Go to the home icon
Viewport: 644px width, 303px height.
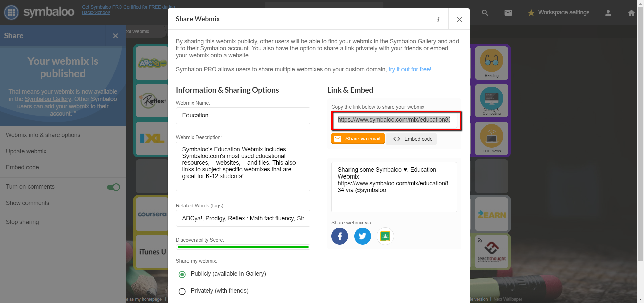pyautogui.click(x=631, y=13)
